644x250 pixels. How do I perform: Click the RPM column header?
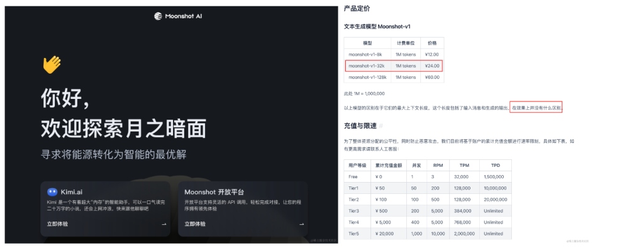pyautogui.click(x=438, y=165)
